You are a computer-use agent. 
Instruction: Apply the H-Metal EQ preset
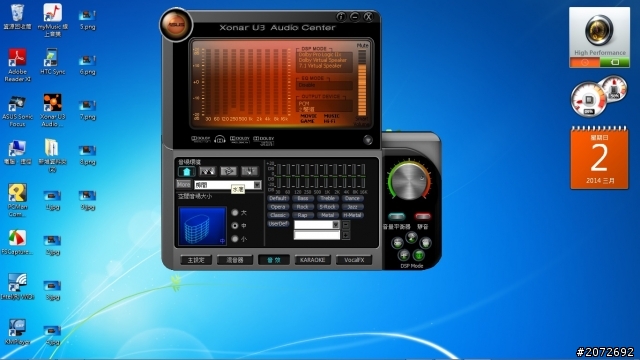point(352,215)
